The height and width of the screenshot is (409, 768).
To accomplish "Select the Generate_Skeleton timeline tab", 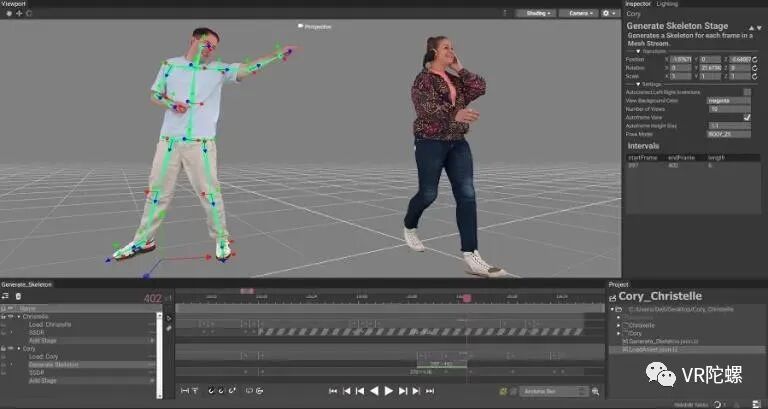I will click(x=26, y=284).
